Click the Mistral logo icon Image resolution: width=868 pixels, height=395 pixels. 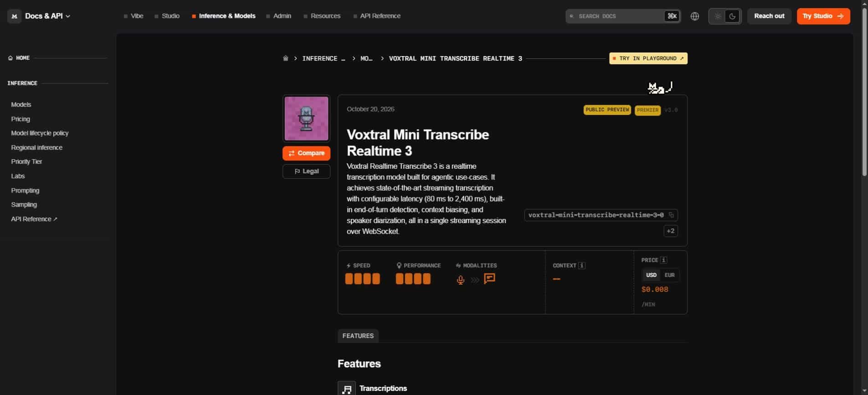point(14,16)
